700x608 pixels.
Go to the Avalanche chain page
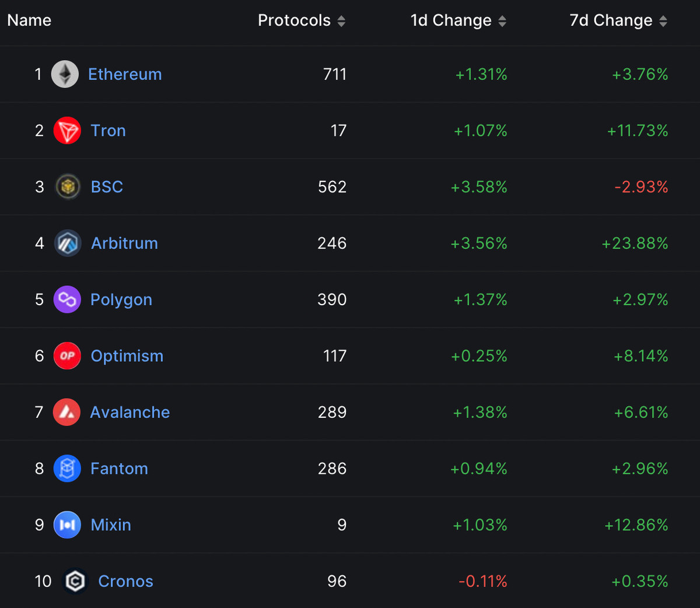coord(130,413)
